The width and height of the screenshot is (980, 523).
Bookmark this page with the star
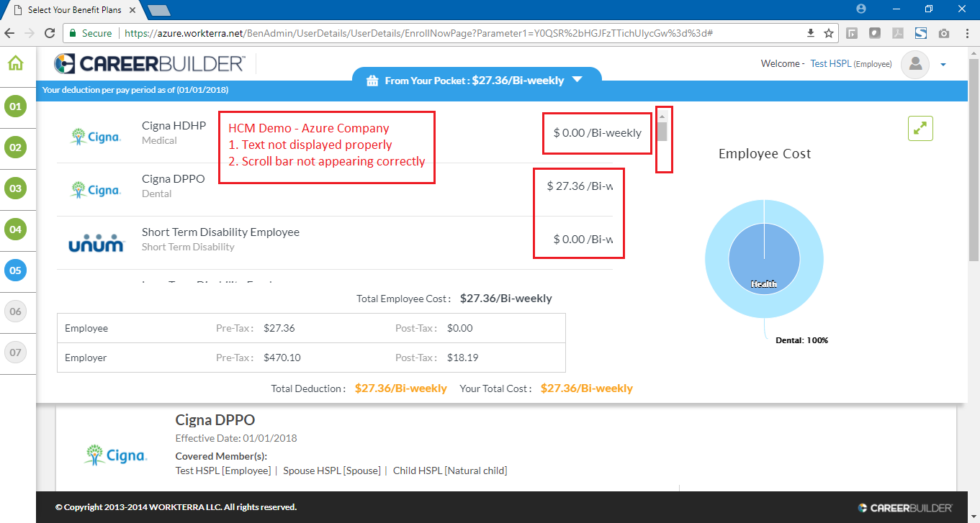(x=829, y=33)
